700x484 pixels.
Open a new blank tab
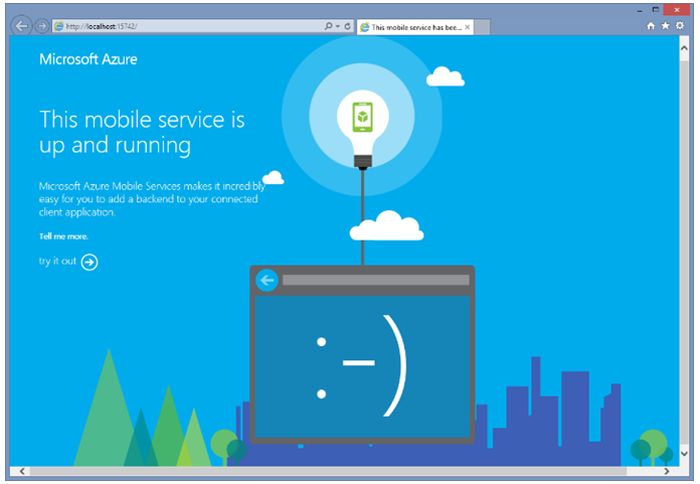(482, 27)
